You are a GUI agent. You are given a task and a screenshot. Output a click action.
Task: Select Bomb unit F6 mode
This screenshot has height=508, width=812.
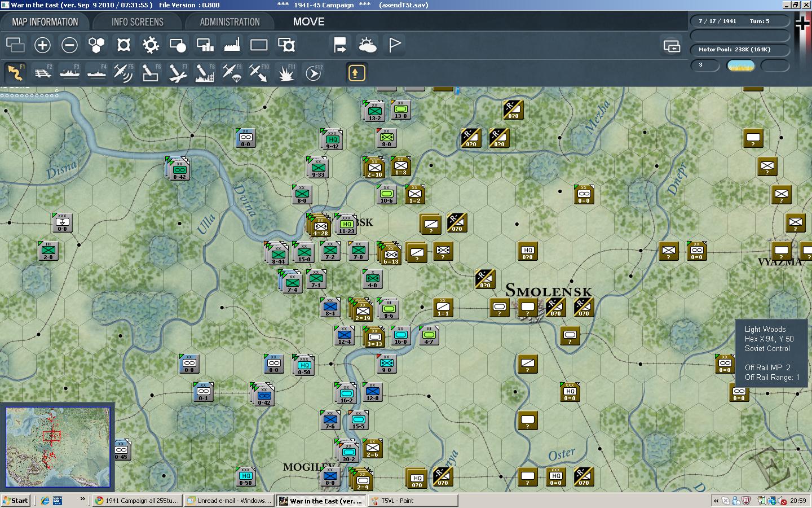click(151, 73)
